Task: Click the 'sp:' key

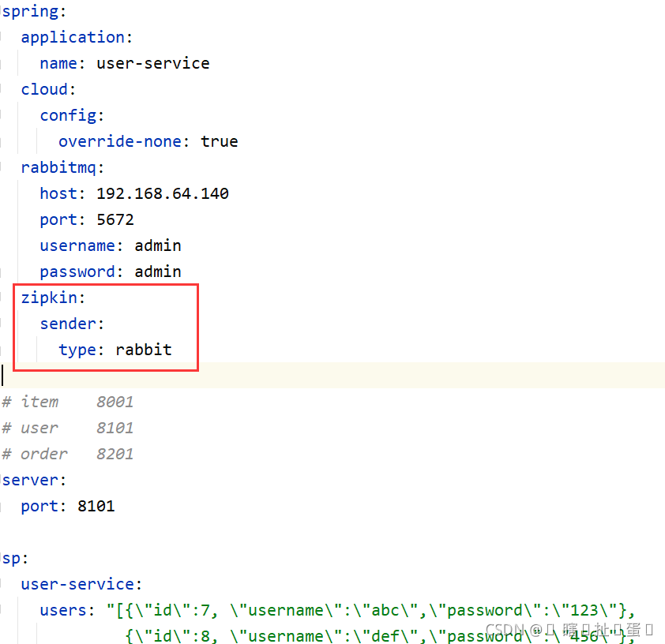Action: click(x=15, y=559)
